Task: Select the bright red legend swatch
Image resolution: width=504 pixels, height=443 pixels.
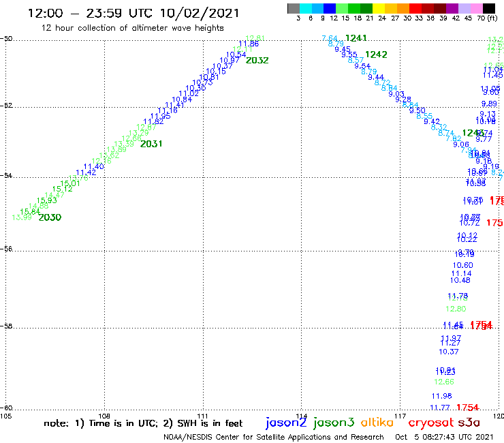Action: [415, 8]
